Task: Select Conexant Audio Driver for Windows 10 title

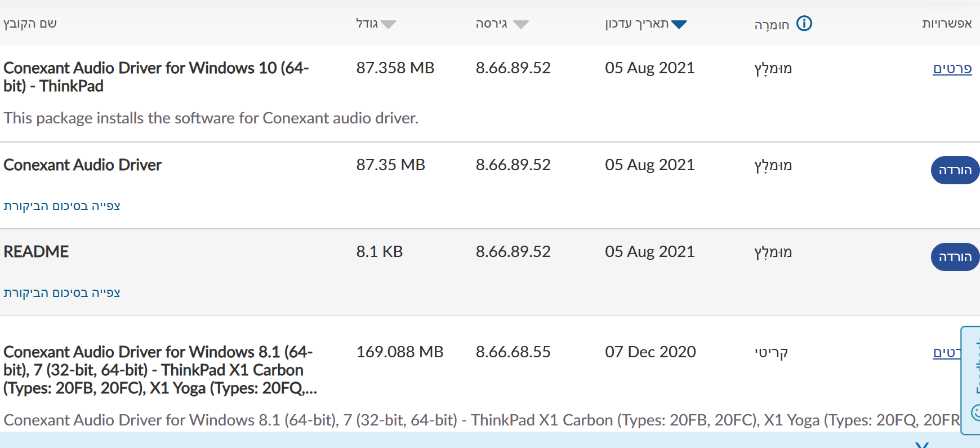Action: pos(156,77)
